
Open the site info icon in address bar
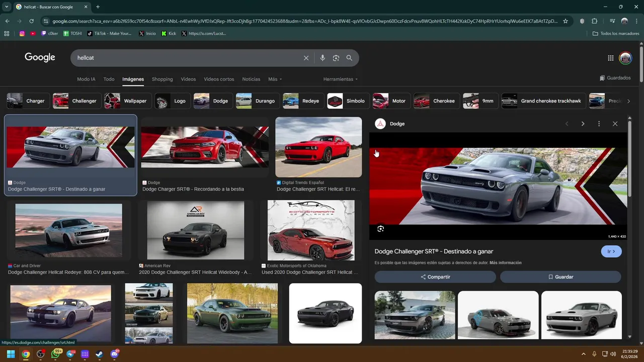[x=46, y=21]
